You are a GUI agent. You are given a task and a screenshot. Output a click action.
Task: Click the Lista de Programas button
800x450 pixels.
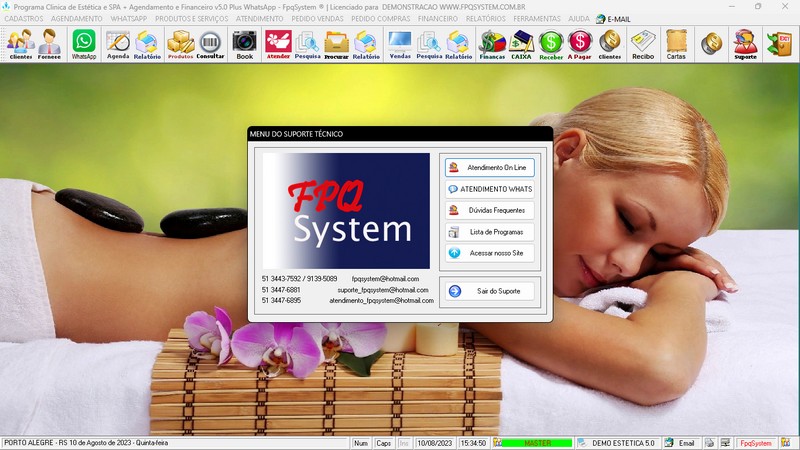point(490,232)
